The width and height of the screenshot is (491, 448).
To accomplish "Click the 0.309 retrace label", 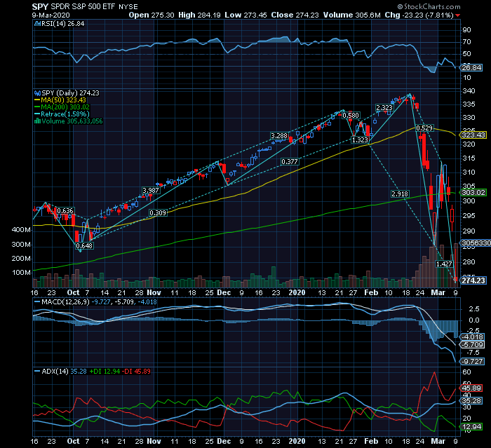I will 158,213.
